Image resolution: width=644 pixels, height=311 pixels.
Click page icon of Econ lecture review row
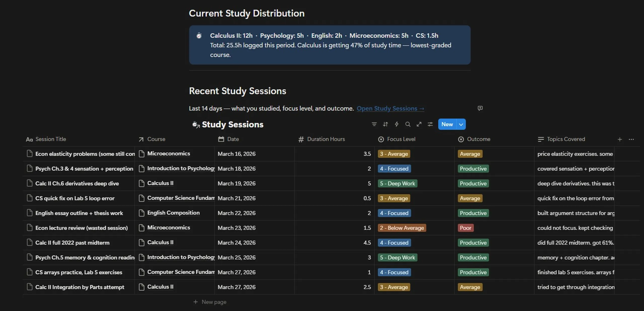point(29,228)
